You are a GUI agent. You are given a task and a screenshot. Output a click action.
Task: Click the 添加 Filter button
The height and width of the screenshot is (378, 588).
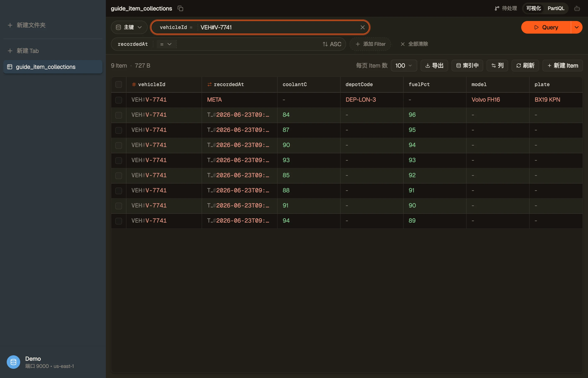tap(370, 44)
